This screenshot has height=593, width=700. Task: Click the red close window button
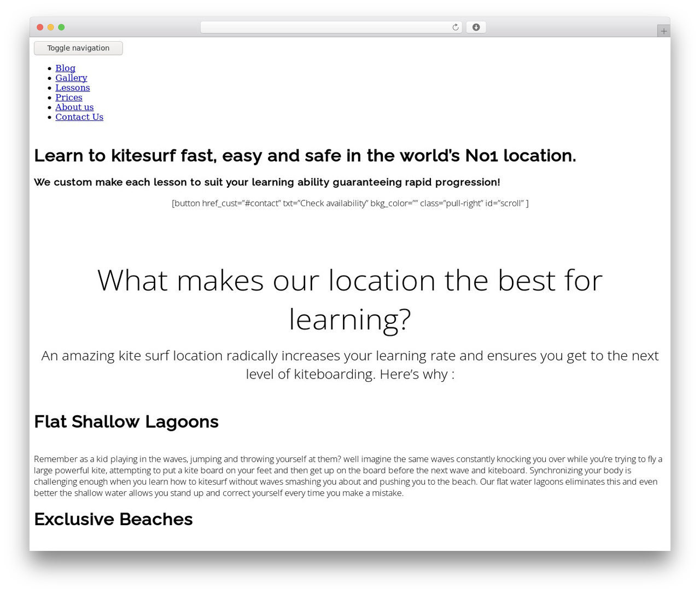40,27
